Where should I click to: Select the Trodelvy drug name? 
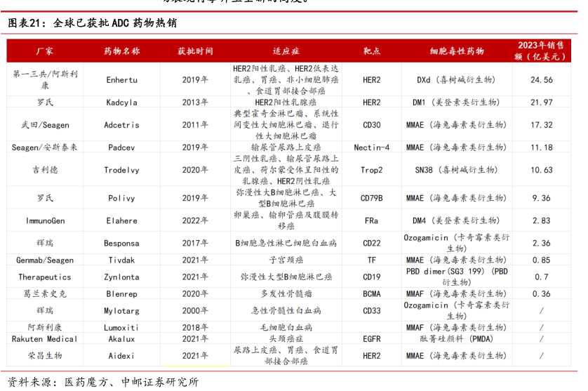click(x=121, y=170)
